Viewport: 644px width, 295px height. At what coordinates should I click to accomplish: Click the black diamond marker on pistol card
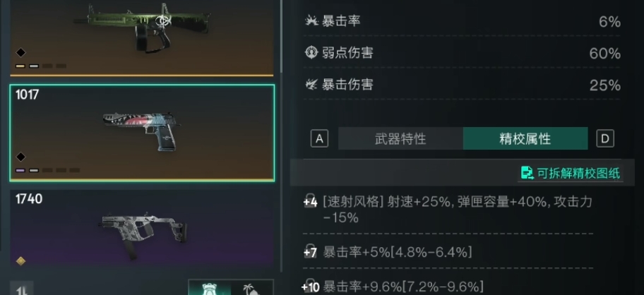(20, 157)
